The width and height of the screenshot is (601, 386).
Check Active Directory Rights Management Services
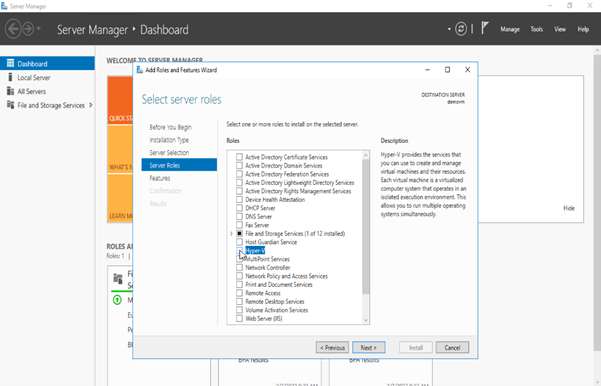pyautogui.click(x=239, y=191)
